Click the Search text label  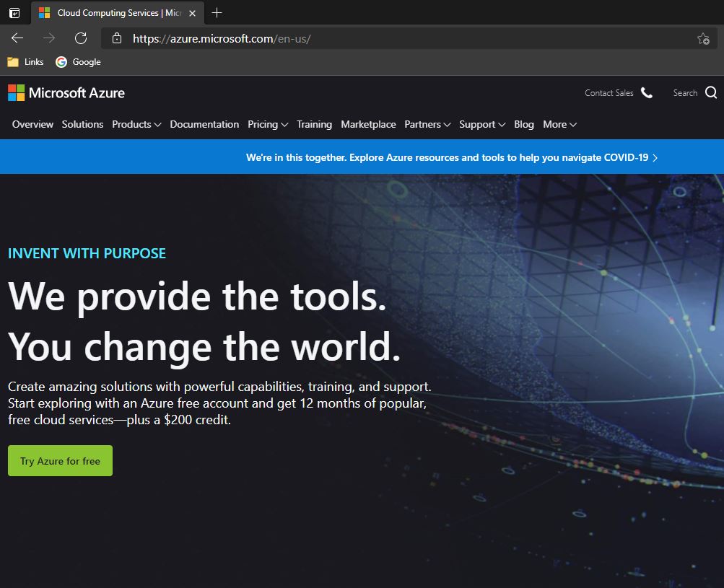tap(685, 93)
